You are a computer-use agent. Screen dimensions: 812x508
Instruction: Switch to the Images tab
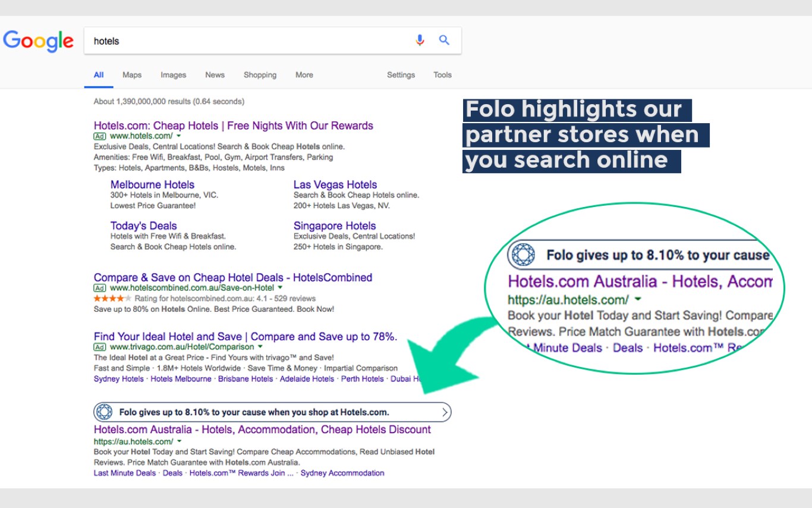pyautogui.click(x=174, y=75)
